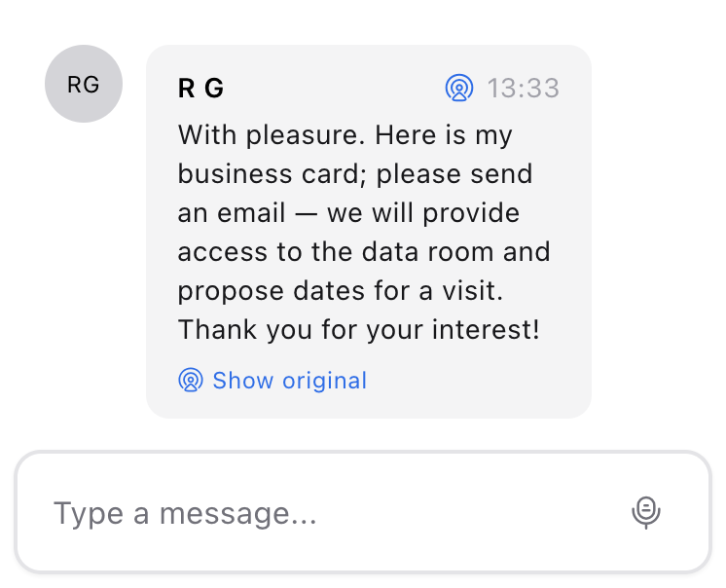Click 'Thank you for your interest!' text
This screenshot has width=726, height=588.
tap(358, 329)
